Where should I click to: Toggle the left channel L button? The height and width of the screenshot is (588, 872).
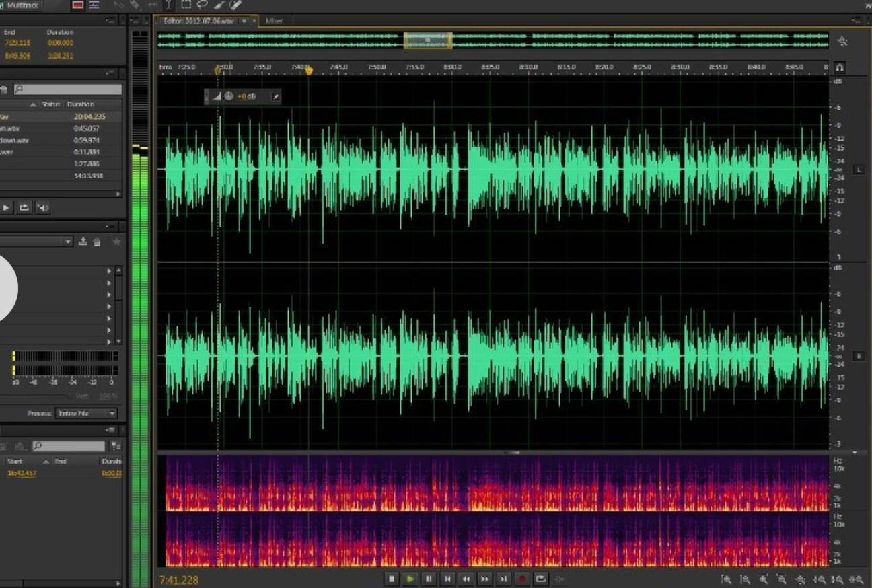pos(859,170)
